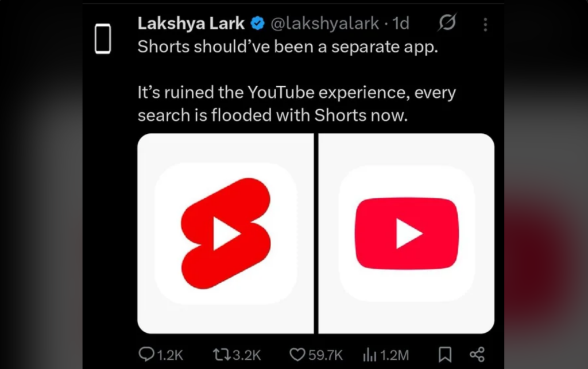Click the 1.2K replies count
Image resolution: width=588 pixels, height=369 pixels.
(170, 355)
